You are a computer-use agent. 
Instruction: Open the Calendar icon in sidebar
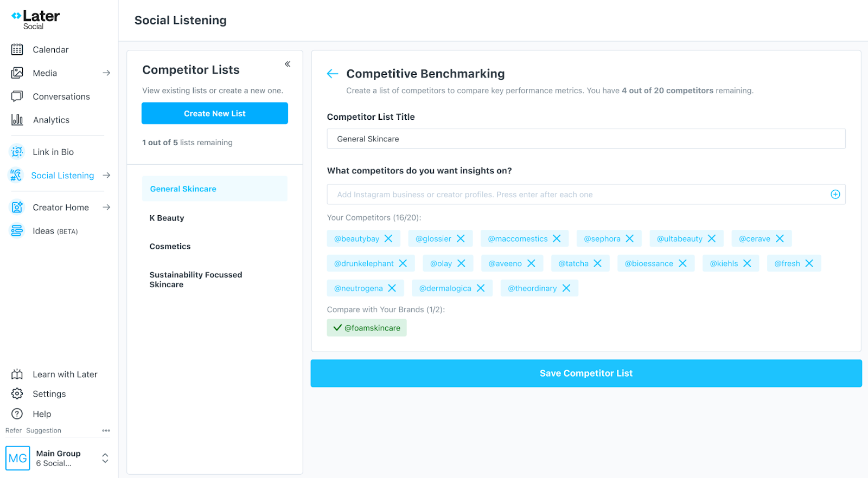[17, 49]
